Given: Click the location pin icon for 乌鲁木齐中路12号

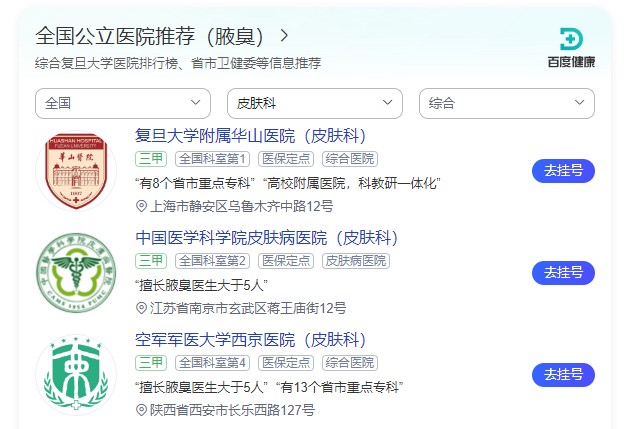Looking at the screenshot, I should (141, 206).
